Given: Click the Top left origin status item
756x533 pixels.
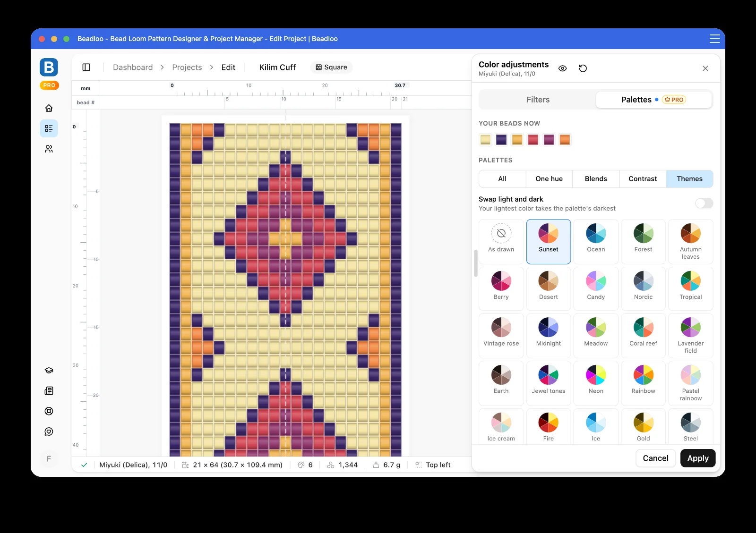Looking at the screenshot, I should coord(433,465).
